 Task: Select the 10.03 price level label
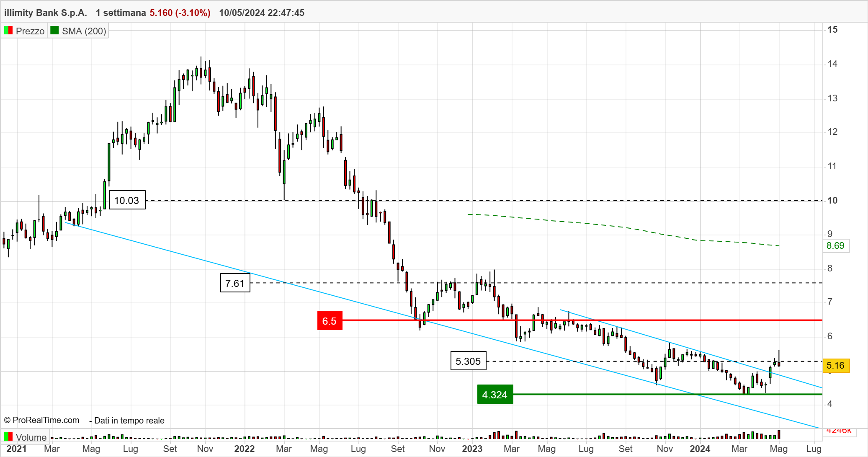[x=127, y=200]
